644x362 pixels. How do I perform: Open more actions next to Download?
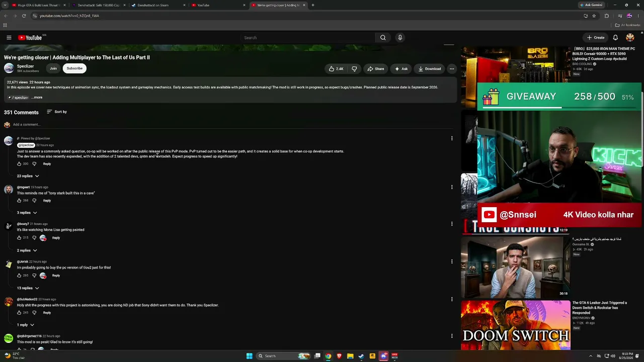click(x=452, y=69)
